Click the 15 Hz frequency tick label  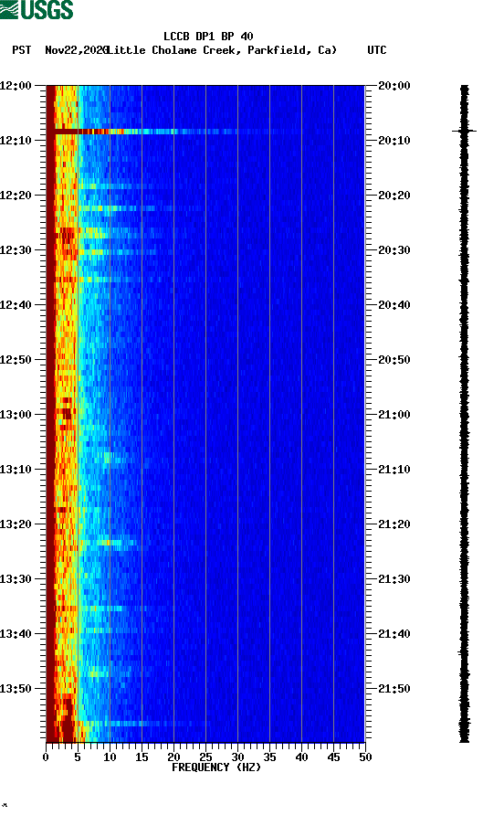(142, 757)
